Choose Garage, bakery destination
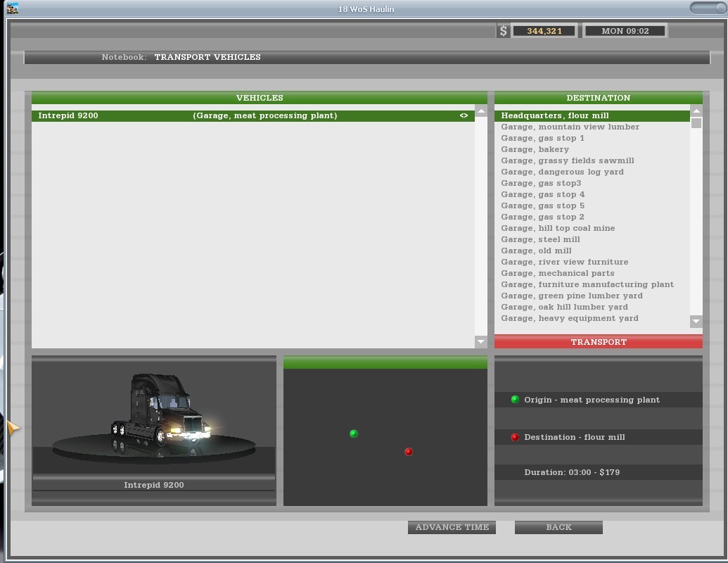The height and width of the screenshot is (563, 728). click(535, 149)
